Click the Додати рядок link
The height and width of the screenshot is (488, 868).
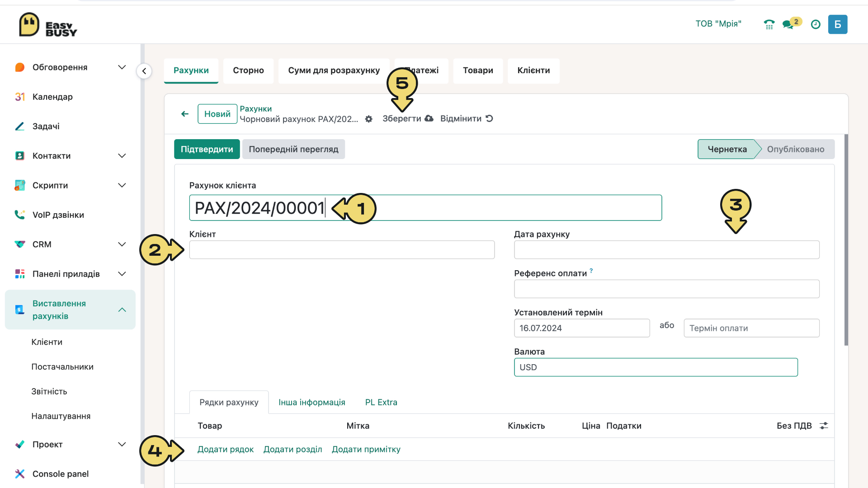pyautogui.click(x=226, y=449)
